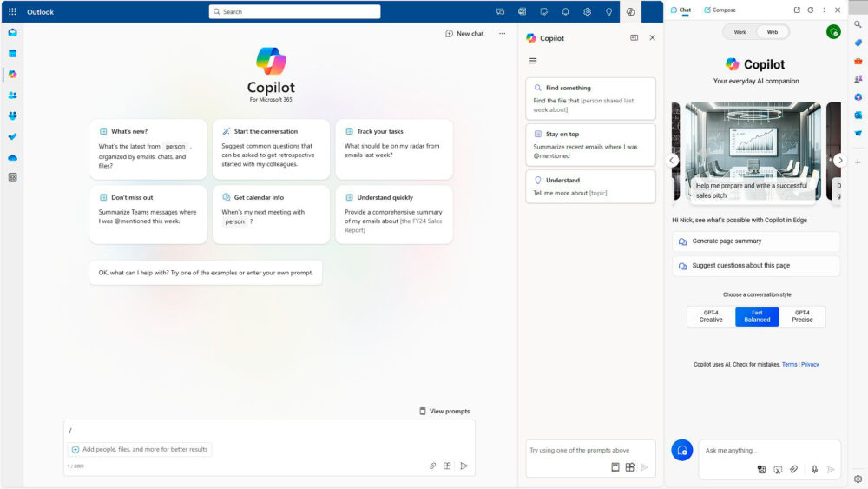Open the Copilot side pane hamburger menu

tap(533, 61)
